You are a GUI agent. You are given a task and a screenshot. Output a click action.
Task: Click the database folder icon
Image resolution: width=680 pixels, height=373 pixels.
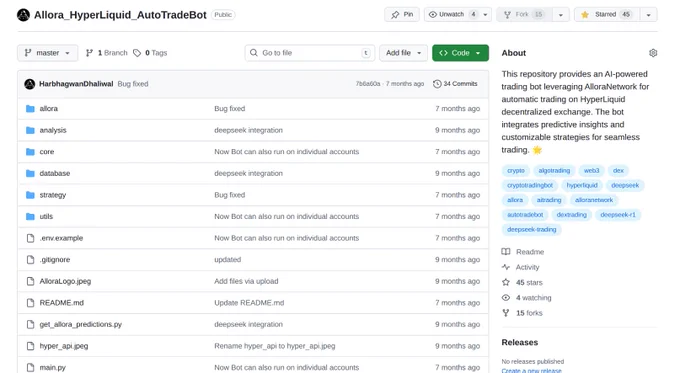pos(30,173)
